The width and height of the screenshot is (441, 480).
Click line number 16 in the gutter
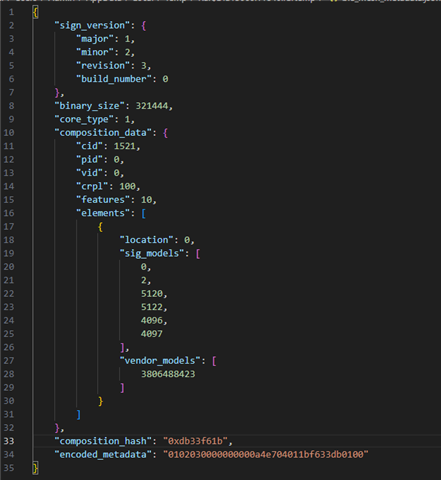9,213
